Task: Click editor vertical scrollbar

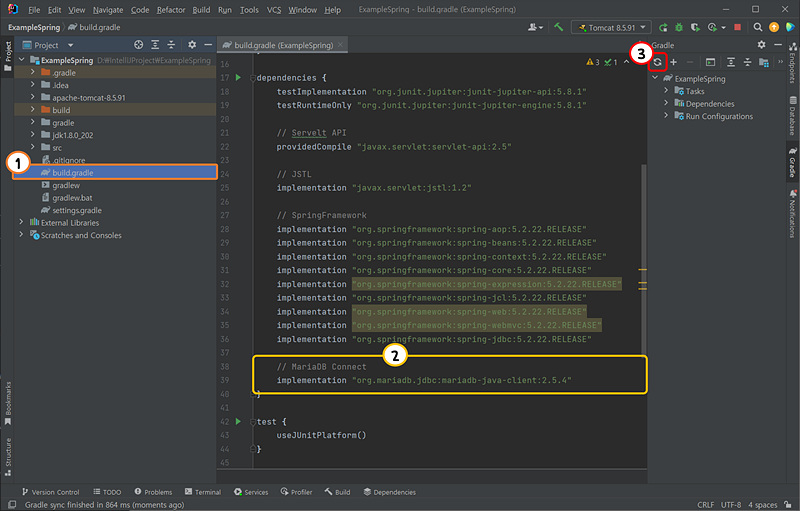Action: click(x=643, y=259)
